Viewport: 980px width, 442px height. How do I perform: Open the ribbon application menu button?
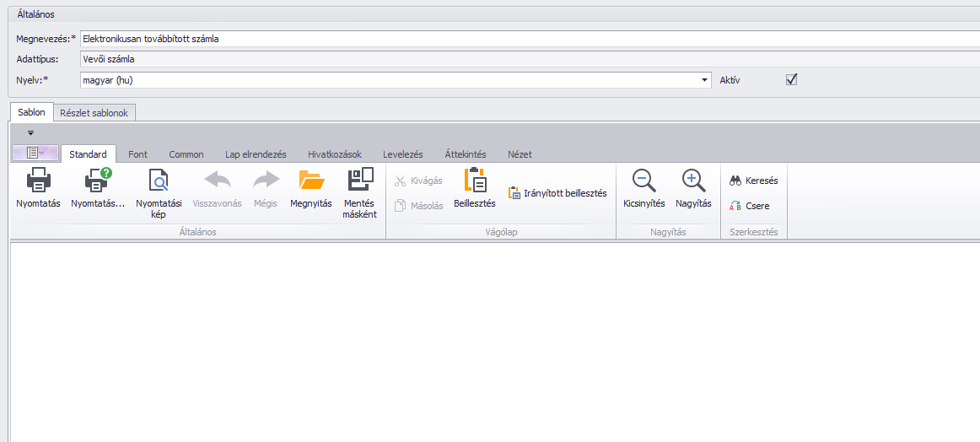(x=35, y=153)
